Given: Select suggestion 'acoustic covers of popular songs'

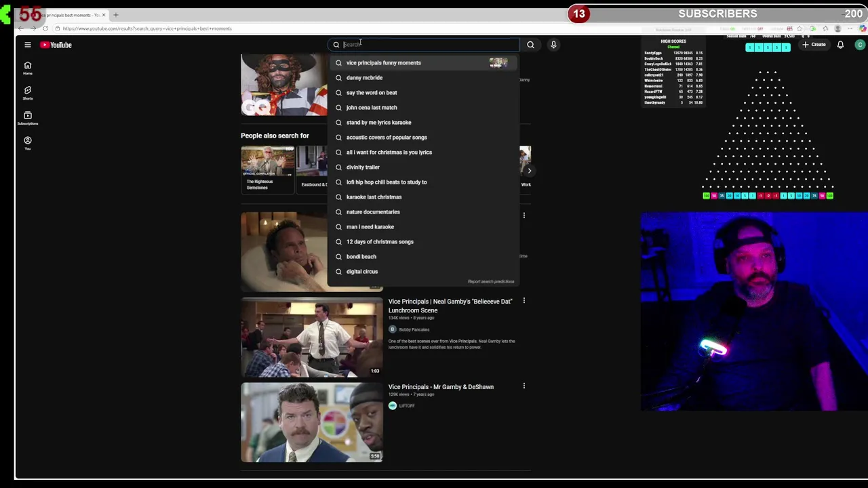Looking at the screenshot, I should tap(424, 137).
